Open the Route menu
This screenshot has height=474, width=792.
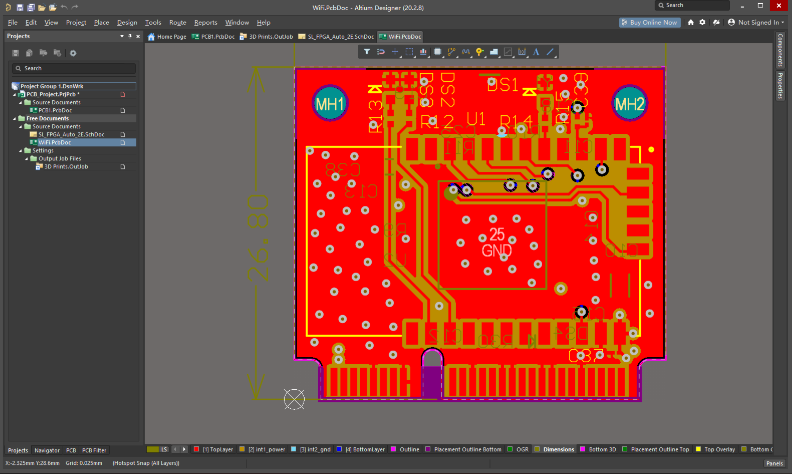178,22
